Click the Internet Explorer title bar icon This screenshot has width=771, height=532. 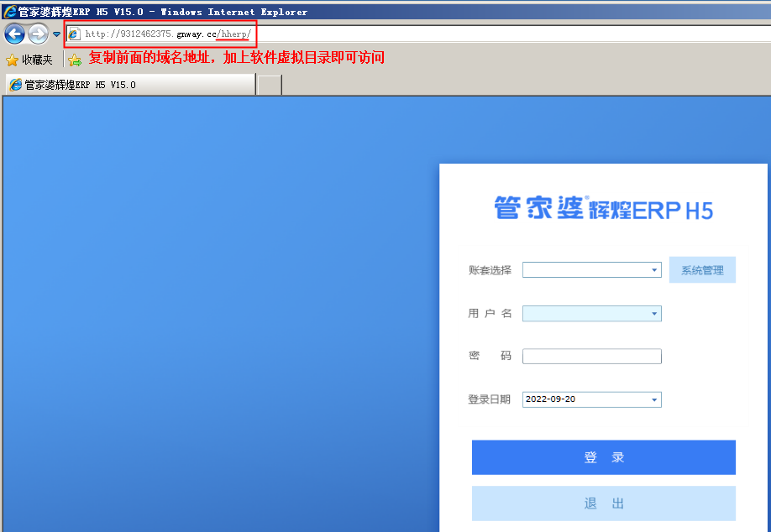tap(9, 11)
